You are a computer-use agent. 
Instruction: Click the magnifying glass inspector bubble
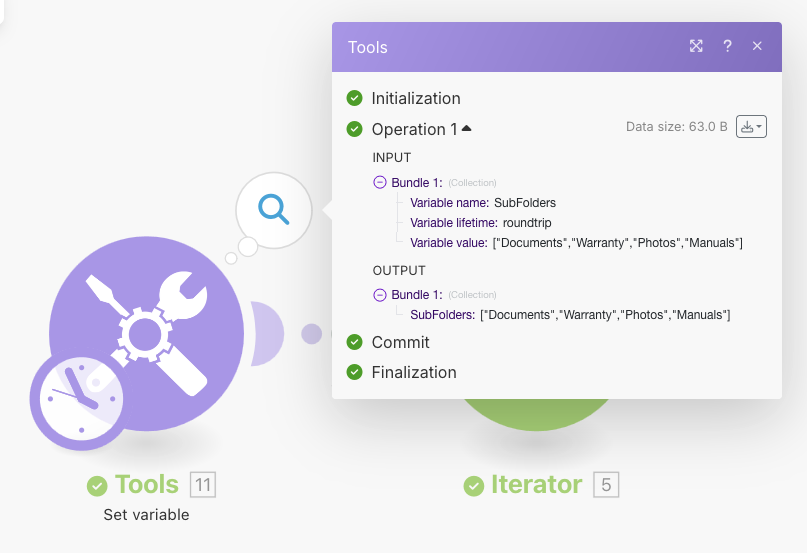(273, 209)
